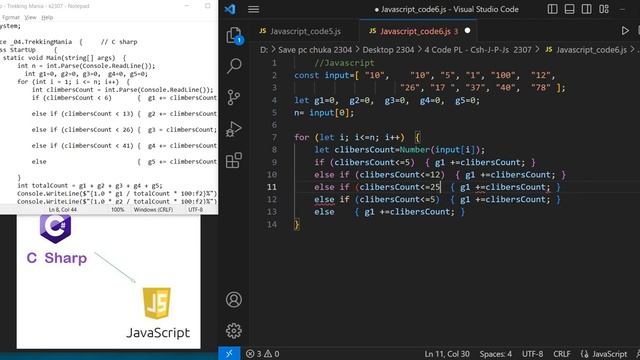640x360 pixels.
Task: Click the 'for' keyword on line 7
Action: (x=302, y=137)
